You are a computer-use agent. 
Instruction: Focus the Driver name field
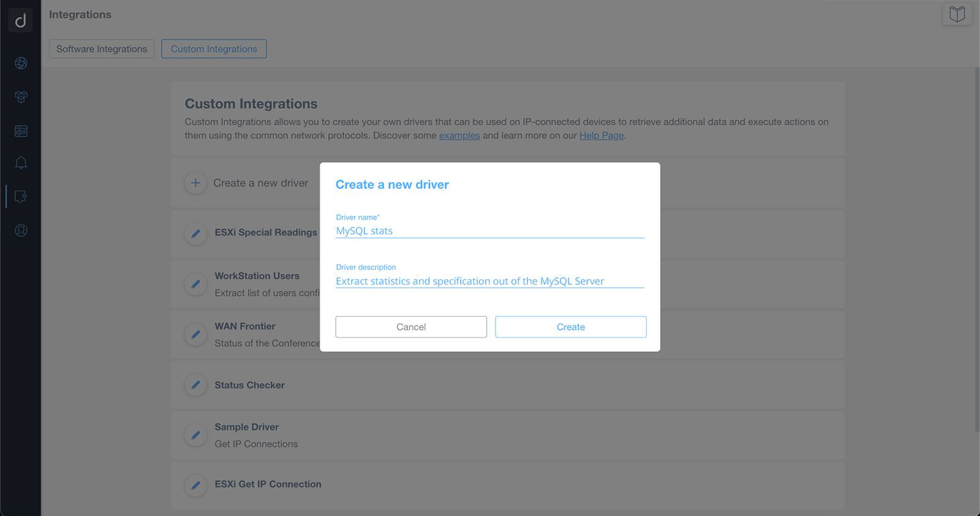point(489,231)
